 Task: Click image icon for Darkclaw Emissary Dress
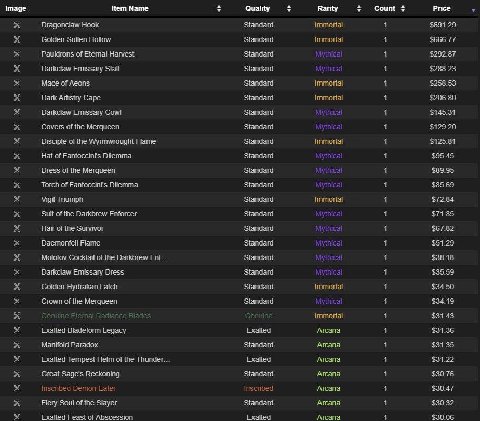point(17,272)
